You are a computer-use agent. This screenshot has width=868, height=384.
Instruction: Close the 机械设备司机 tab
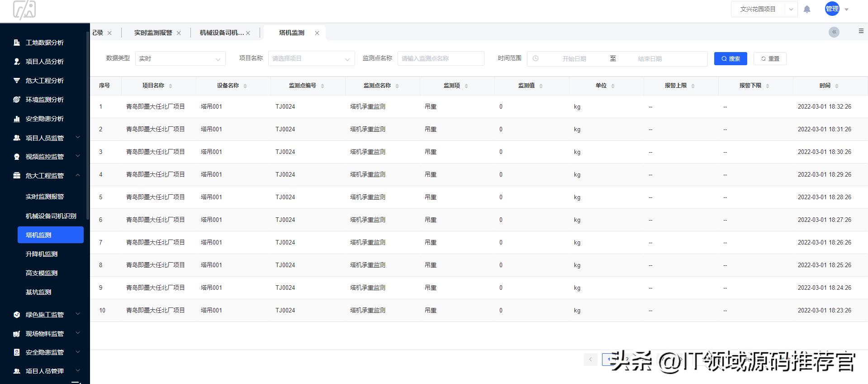click(248, 33)
